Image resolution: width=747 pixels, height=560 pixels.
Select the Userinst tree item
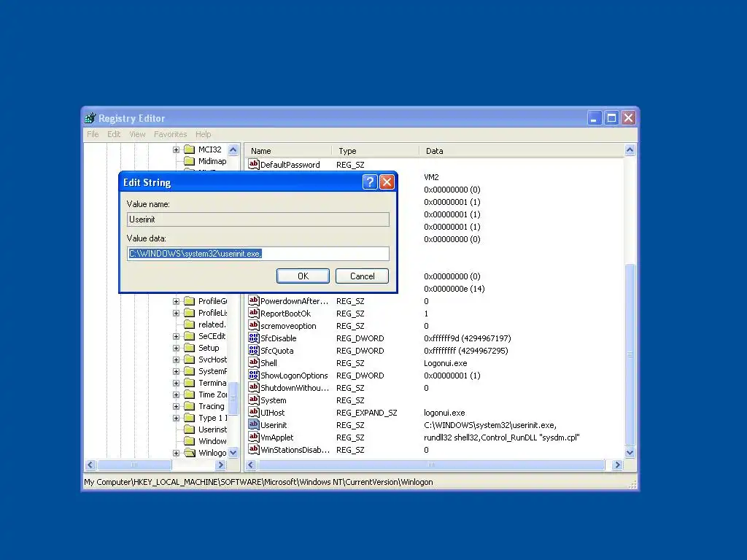(x=212, y=429)
